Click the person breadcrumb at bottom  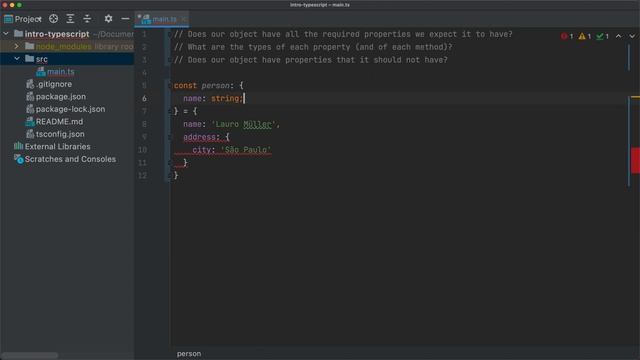click(189, 354)
